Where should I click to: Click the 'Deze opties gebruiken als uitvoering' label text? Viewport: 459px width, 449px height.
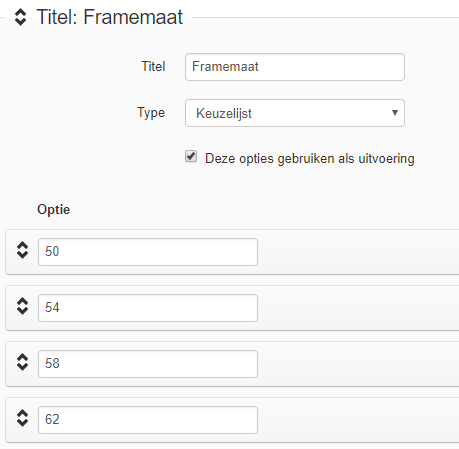[x=310, y=159]
